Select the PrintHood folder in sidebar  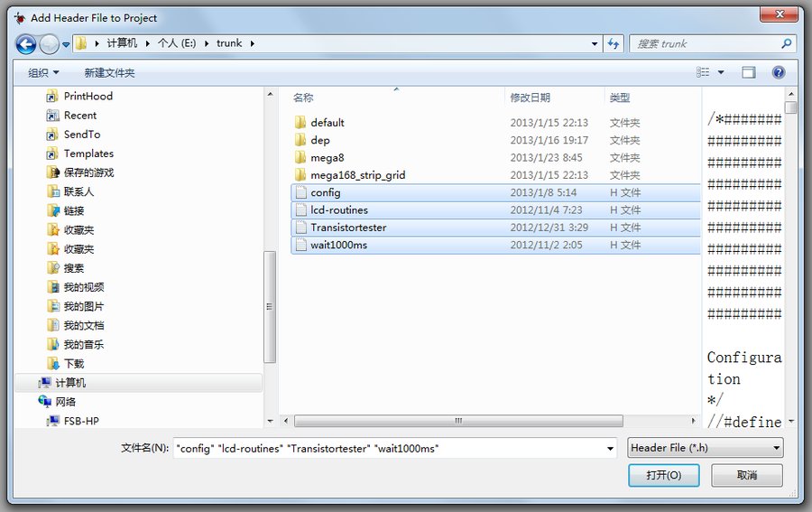(88, 96)
